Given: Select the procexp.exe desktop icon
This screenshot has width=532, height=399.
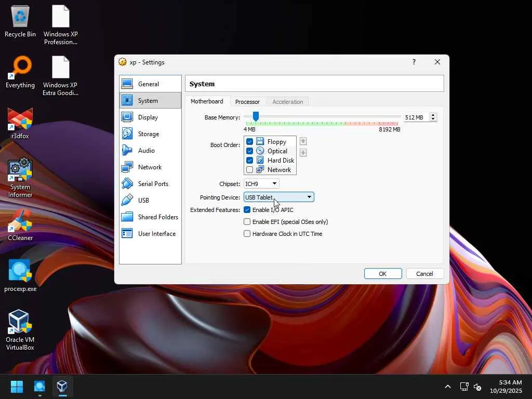Looking at the screenshot, I should 20,276.
